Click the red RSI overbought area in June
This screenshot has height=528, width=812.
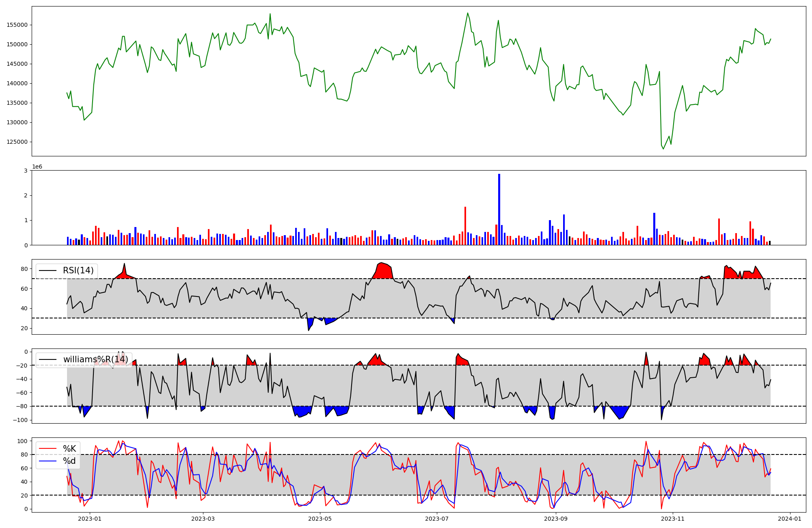[x=384, y=271]
